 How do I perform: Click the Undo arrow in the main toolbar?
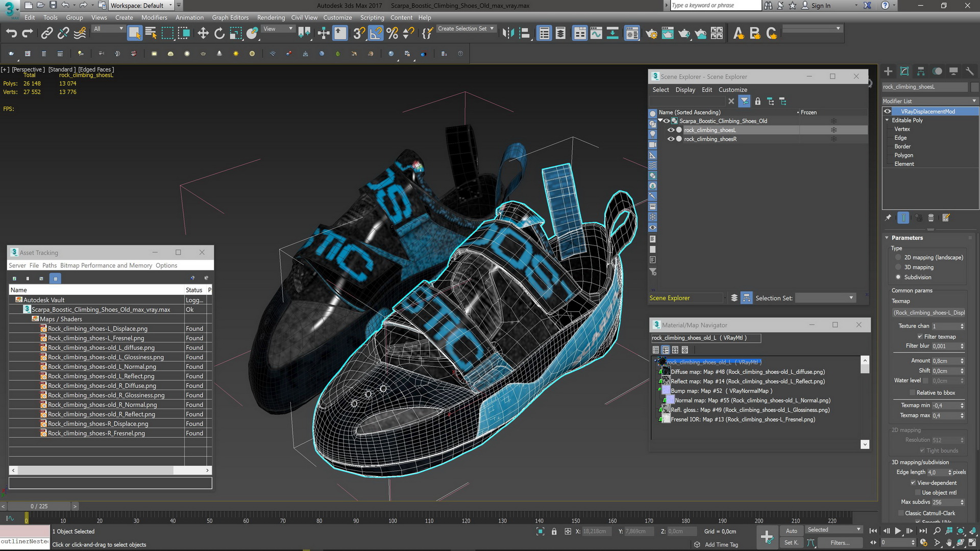(11, 34)
